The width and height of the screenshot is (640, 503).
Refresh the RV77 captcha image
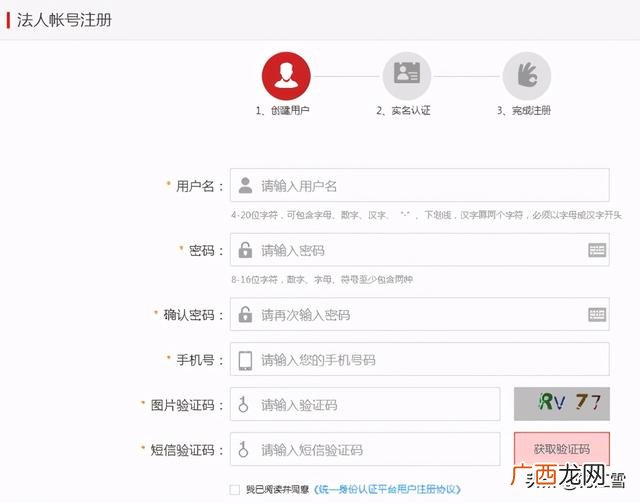[x=562, y=404]
